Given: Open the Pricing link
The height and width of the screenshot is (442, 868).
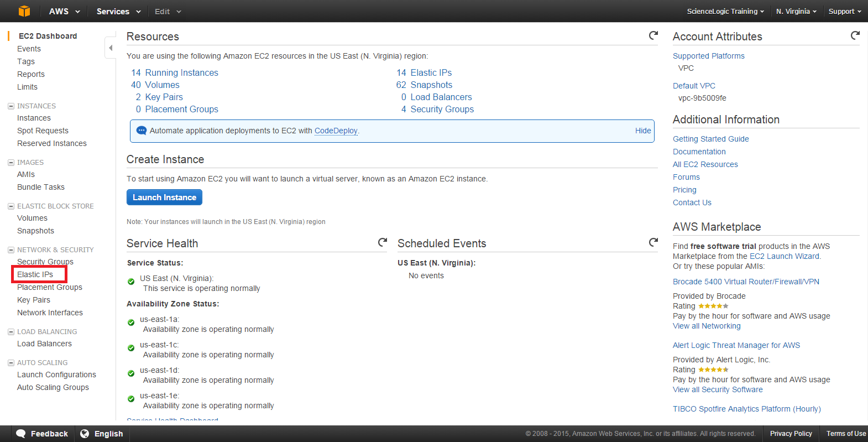Looking at the screenshot, I should (684, 190).
